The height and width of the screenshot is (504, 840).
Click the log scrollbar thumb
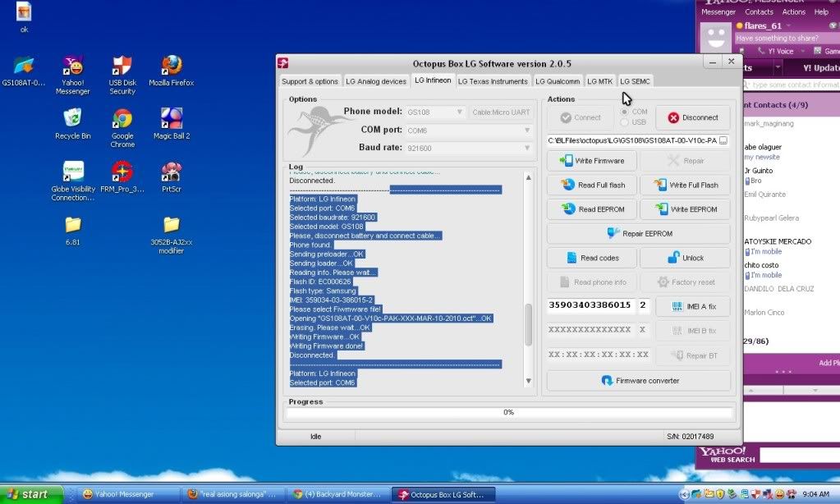tap(528, 324)
